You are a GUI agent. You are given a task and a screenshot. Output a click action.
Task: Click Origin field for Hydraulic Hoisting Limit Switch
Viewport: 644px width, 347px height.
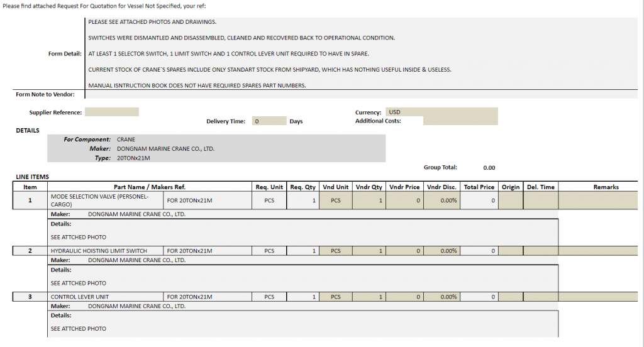511,251
